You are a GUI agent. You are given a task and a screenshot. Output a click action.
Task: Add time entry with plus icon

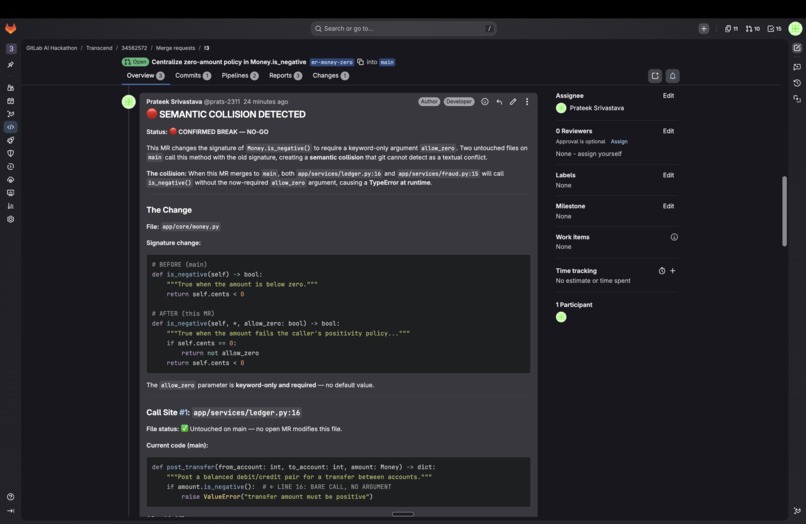(x=672, y=271)
